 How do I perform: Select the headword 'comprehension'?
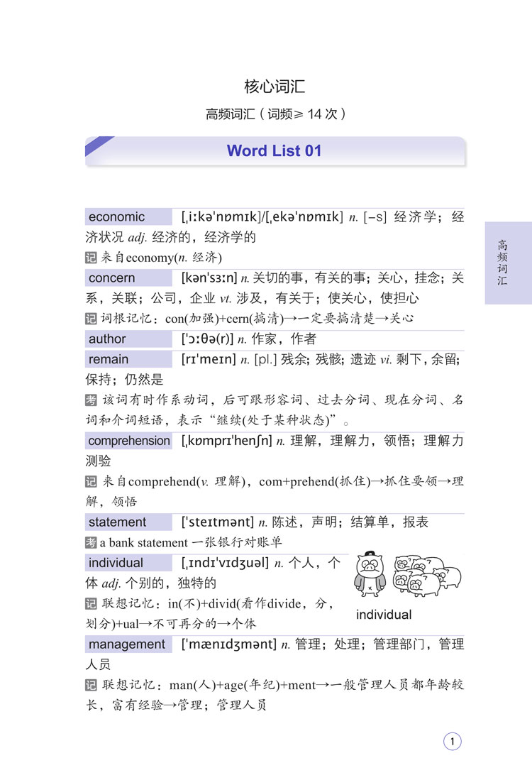coord(129,441)
